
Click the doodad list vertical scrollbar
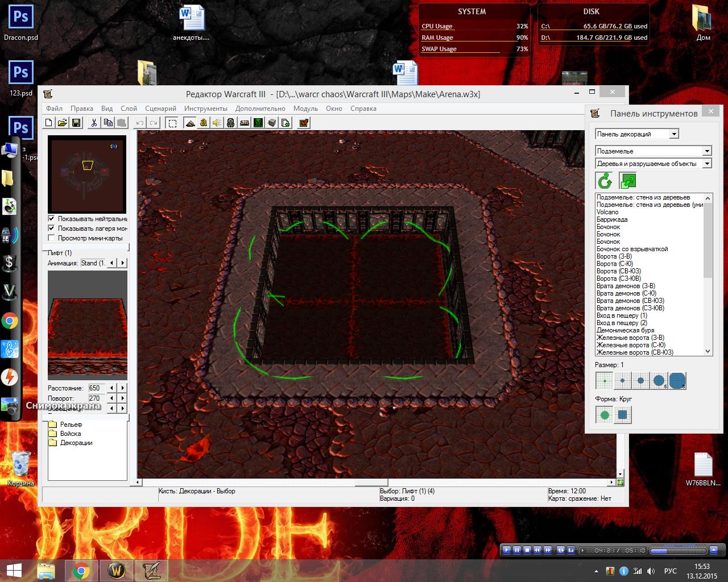tap(708, 274)
